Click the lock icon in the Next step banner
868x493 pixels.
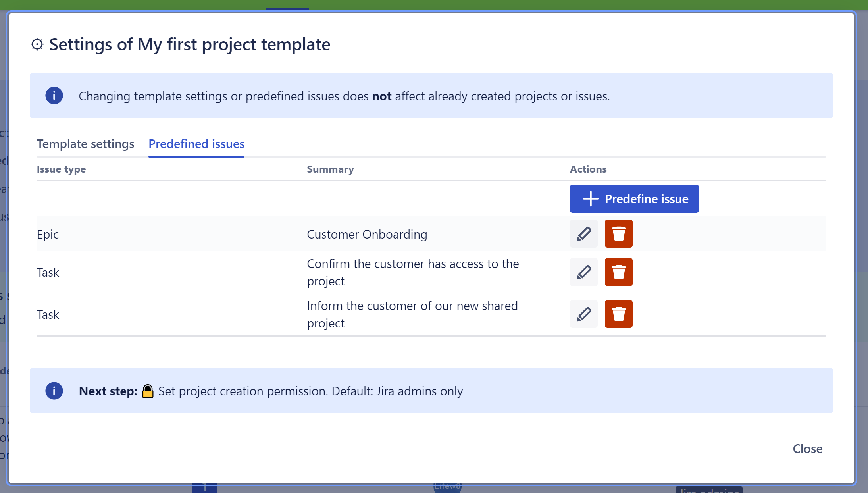click(147, 391)
